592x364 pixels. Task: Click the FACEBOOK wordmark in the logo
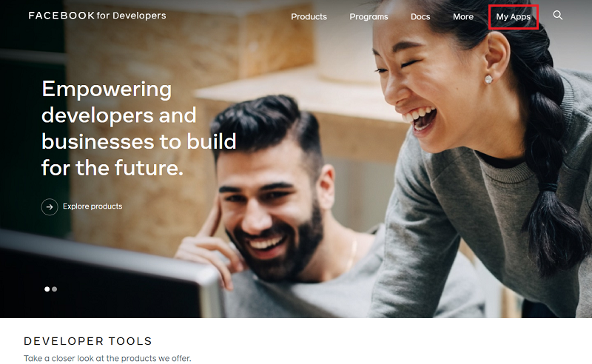pos(61,16)
